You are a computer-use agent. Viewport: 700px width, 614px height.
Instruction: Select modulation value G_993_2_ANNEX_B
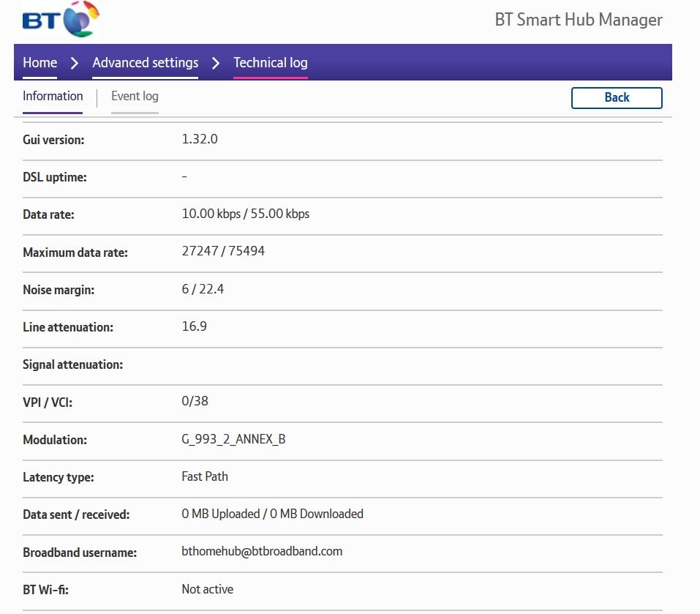click(233, 439)
